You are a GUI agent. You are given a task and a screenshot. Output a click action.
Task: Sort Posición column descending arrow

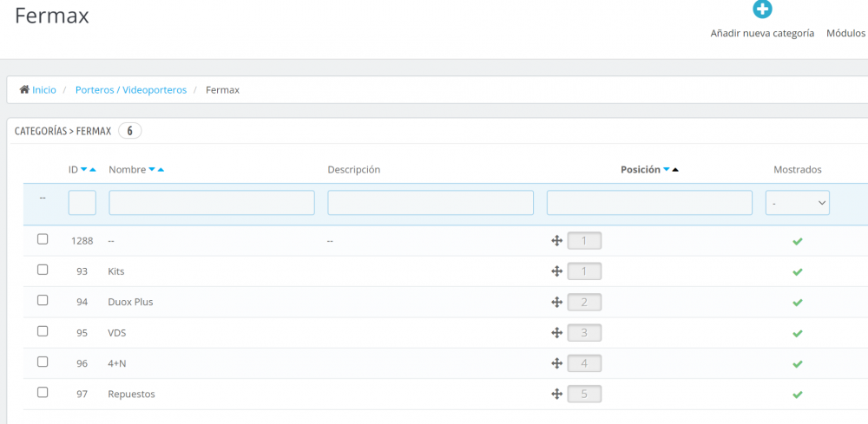click(667, 170)
